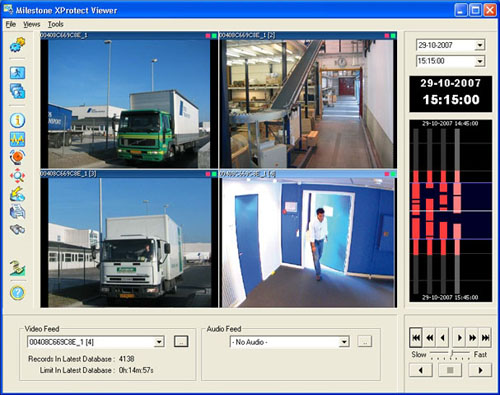Open the settings gears icon in sidebar
The image size is (500, 395).
coord(17,45)
